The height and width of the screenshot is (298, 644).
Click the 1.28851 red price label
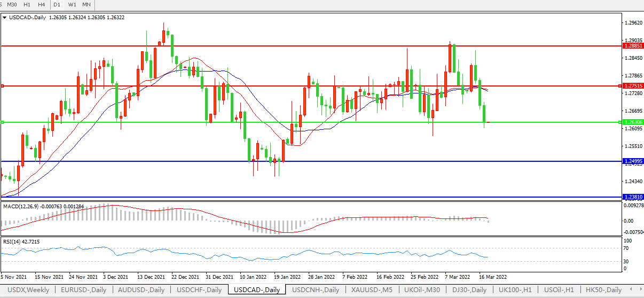click(633, 46)
